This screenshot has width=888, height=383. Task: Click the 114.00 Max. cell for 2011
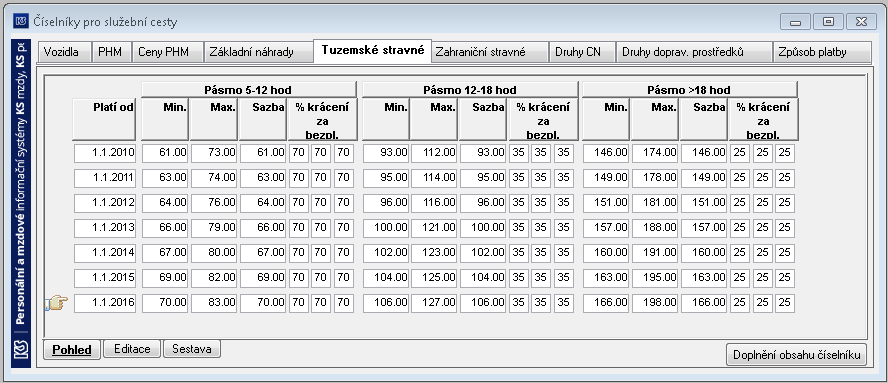tap(434, 178)
